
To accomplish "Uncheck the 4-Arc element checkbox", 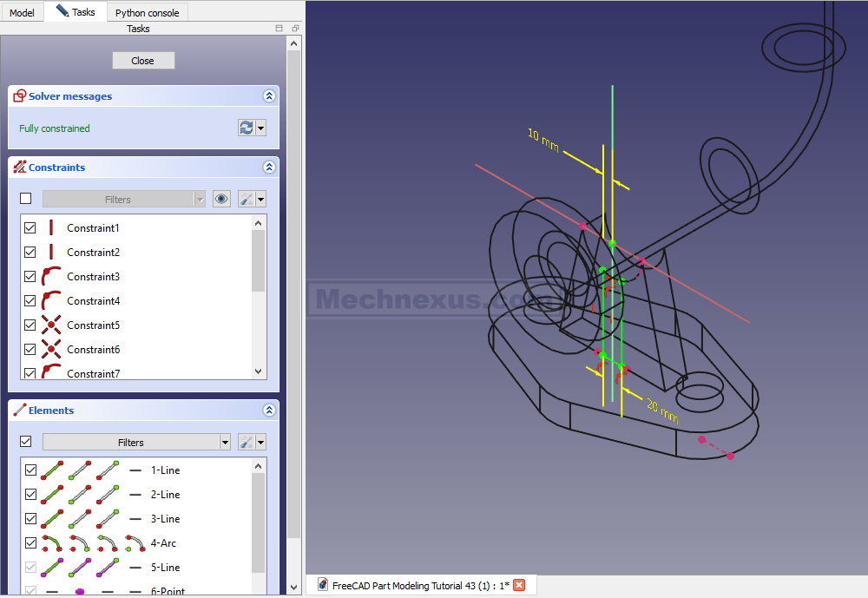I will [30, 543].
